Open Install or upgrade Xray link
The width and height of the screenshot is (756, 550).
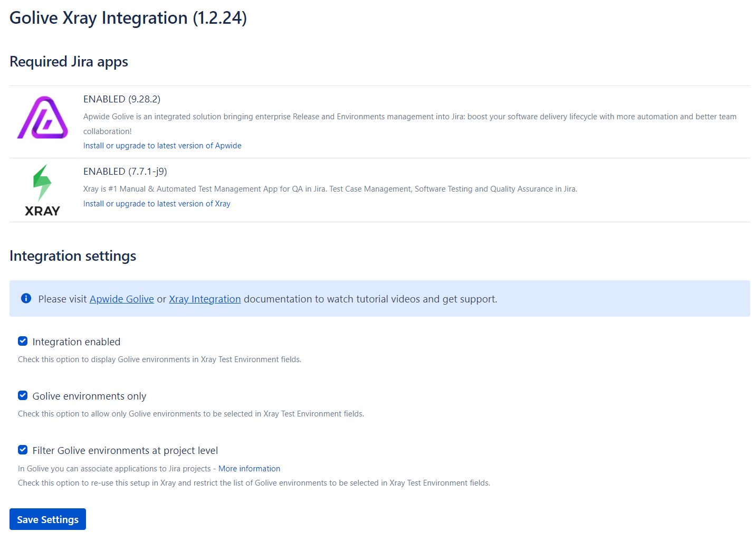(x=157, y=204)
